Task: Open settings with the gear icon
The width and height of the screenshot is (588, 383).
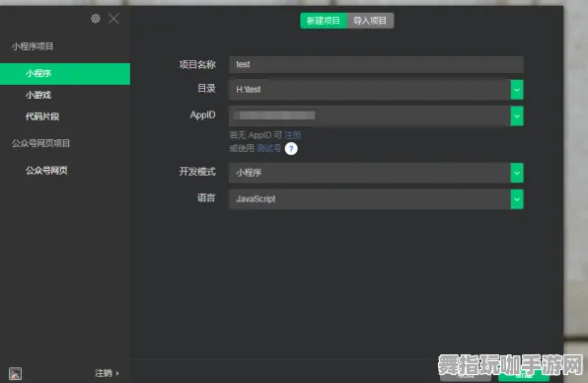Action: [x=96, y=19]
